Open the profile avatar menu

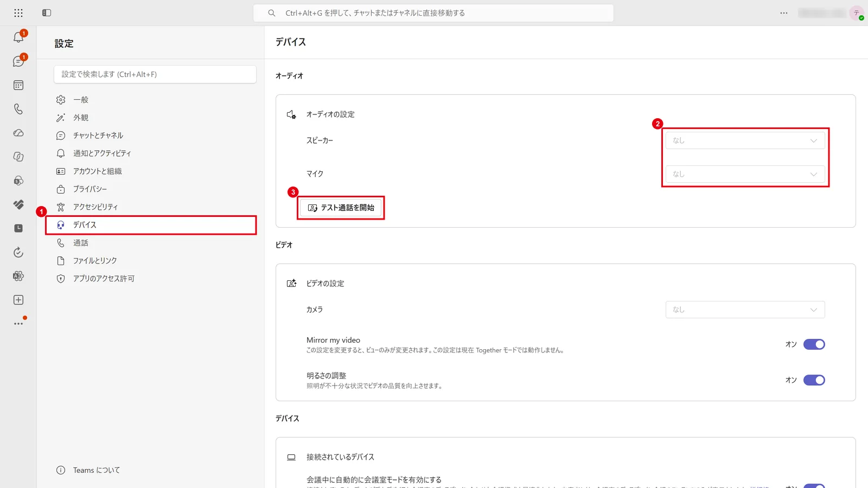(857, 13)
